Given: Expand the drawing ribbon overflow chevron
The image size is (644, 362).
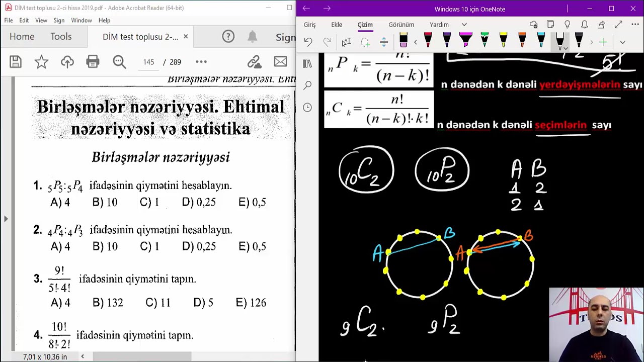Looking at the screenshot, I should pyautogui.click(x=622, y=42).
